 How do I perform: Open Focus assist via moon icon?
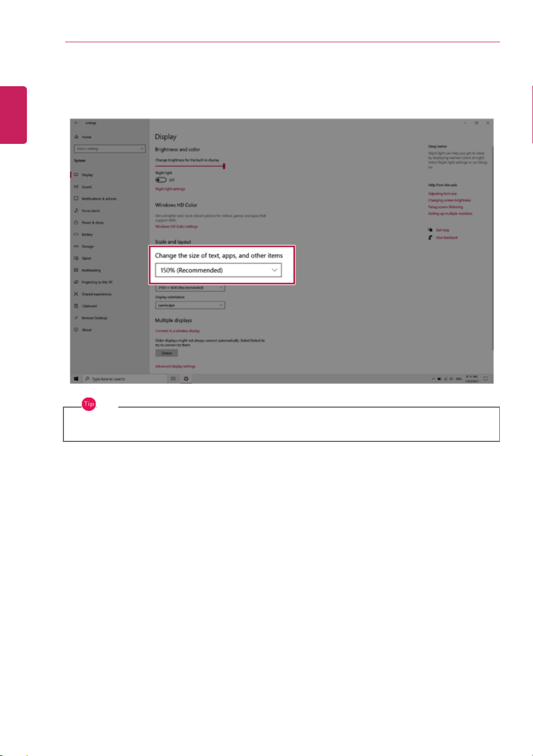point(76,211)
